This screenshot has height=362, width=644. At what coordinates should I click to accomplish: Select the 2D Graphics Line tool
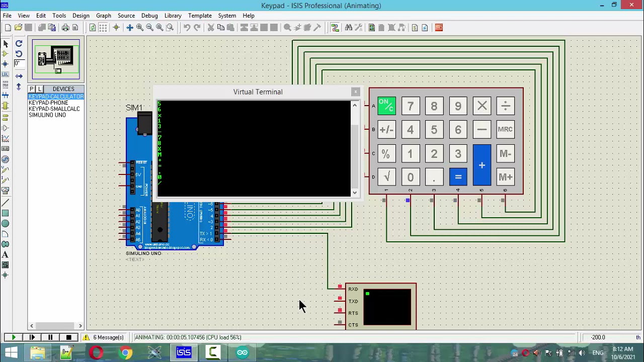point(6,203)
